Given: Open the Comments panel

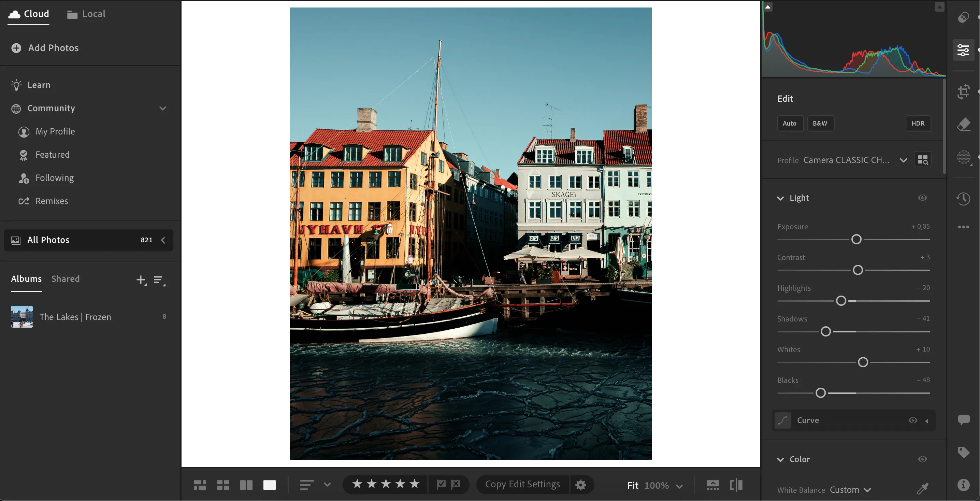Looking at the screenshot, I should click(964, 419).
